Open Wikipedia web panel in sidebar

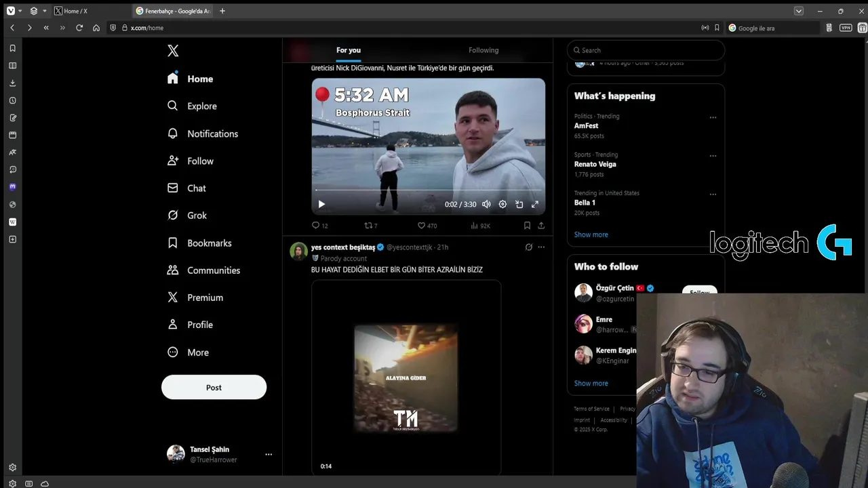pos(12,222)
